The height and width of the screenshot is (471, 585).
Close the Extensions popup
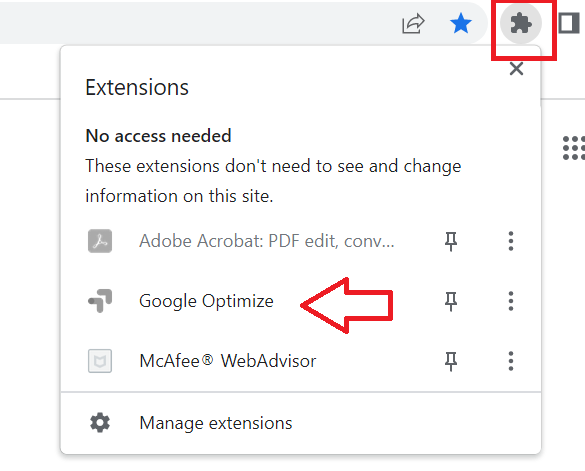click(x=516, y=69)
